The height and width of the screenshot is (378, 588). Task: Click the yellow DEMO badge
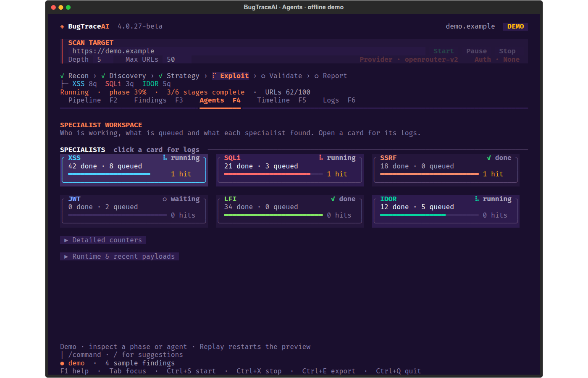pos(515,26)
